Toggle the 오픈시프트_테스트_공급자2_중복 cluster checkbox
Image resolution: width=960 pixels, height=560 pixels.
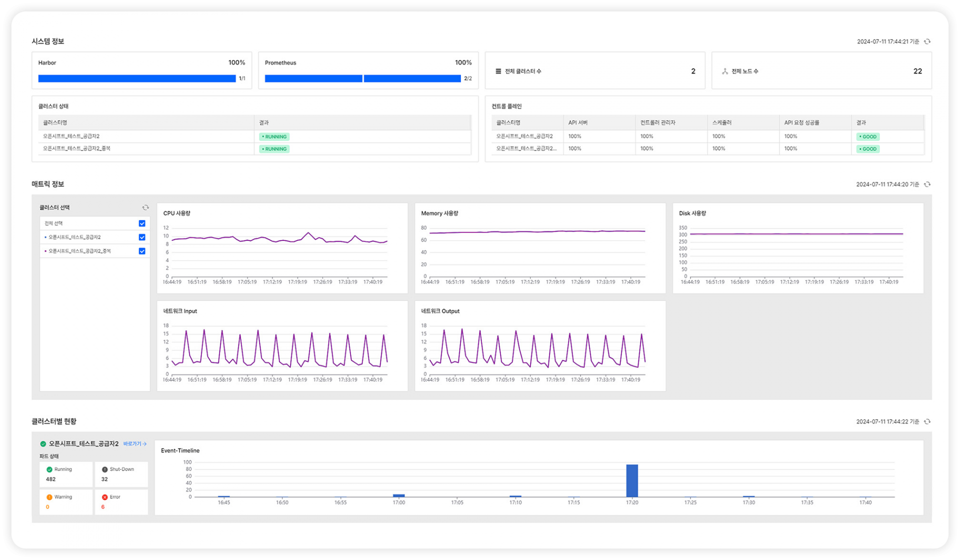coord(142,251)
